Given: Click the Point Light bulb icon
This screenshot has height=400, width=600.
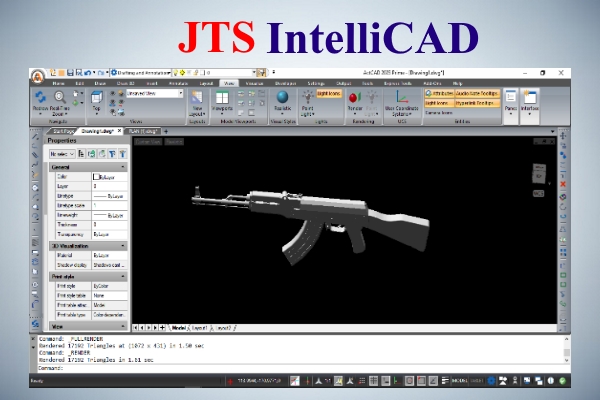Looking at the screenshot, I should 307,97.
